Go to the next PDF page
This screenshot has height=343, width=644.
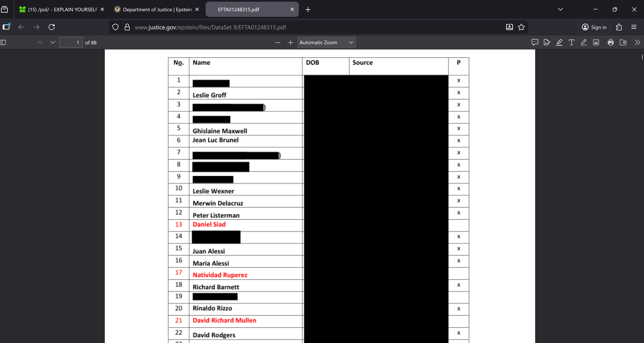52,42
